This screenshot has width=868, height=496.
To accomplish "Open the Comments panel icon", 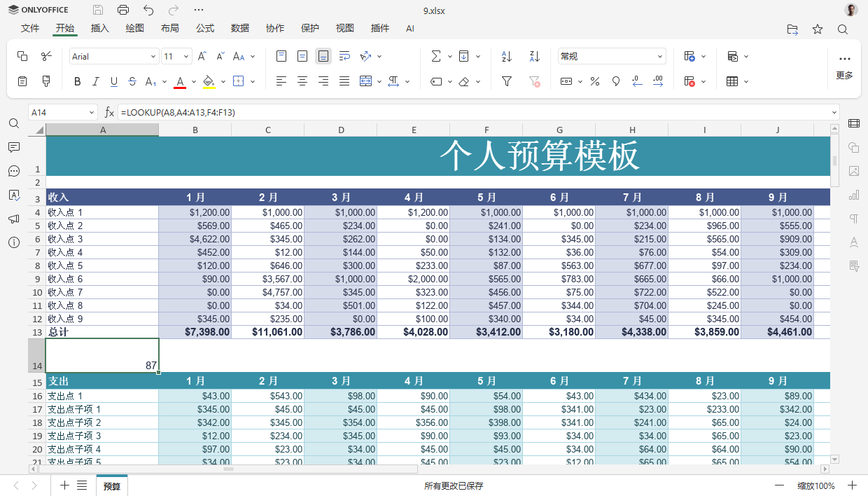I will coord(14,147).
